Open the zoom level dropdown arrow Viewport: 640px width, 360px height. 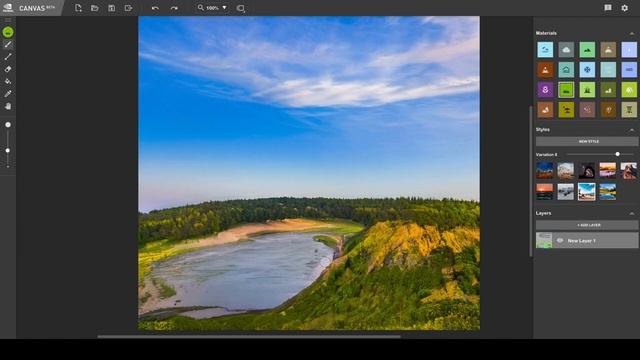point(224,8)
